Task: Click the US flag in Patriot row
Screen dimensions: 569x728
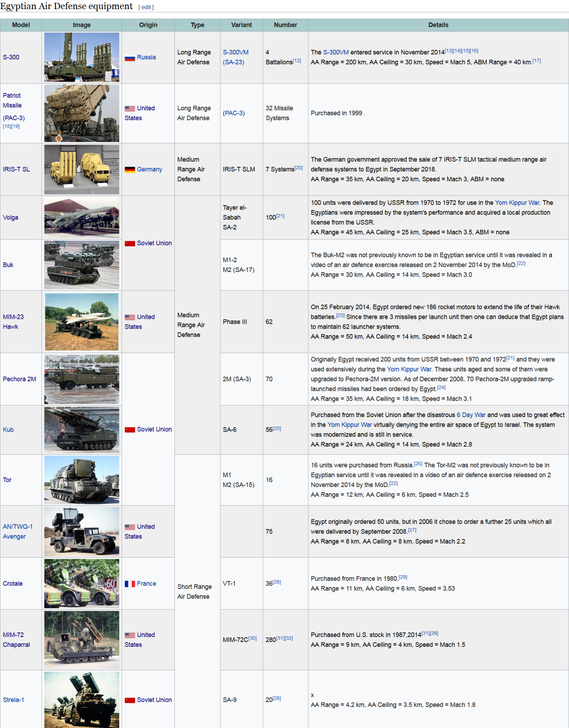Action: click(130, 108)
